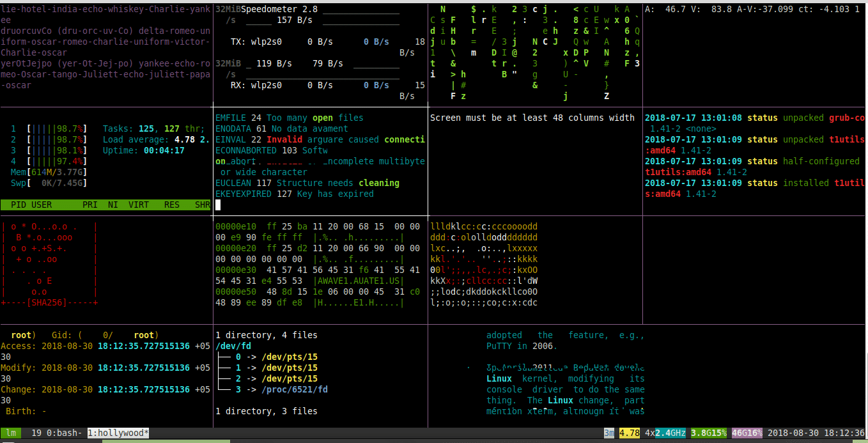Click the 'EINVAL 22 Invalid' error line
Viewport: 868px width, 443px height.
click(320, 139)
